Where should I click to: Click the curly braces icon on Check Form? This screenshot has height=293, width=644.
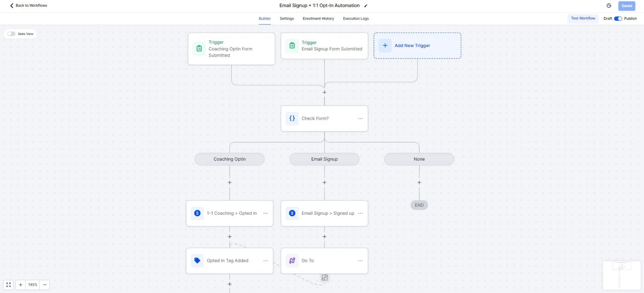(292, 118)
